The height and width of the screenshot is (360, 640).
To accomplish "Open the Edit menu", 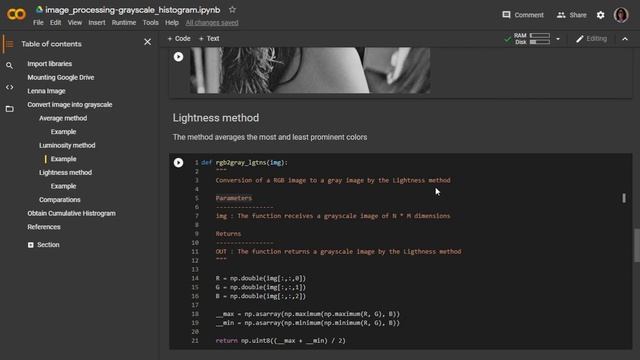I will pos(56,23).
